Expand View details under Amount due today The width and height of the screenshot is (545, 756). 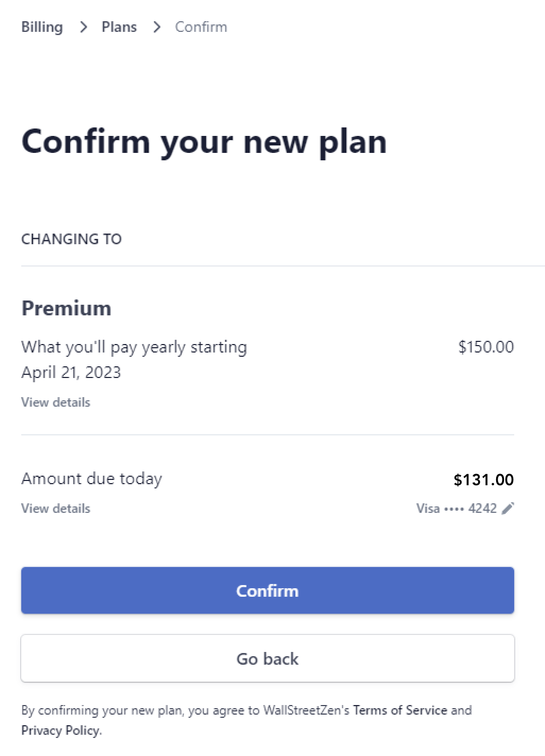(x=56, y=509)
